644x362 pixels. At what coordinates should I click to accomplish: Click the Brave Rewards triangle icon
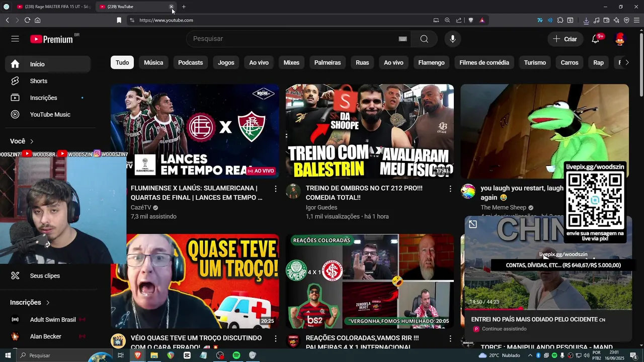482,20
